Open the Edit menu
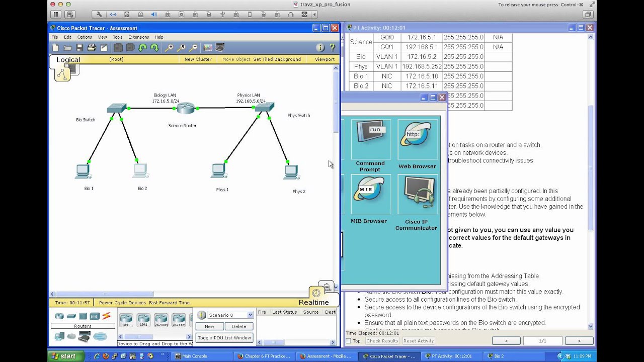The width and height of the screenshot is (644, 362). [x=67, y=37]
